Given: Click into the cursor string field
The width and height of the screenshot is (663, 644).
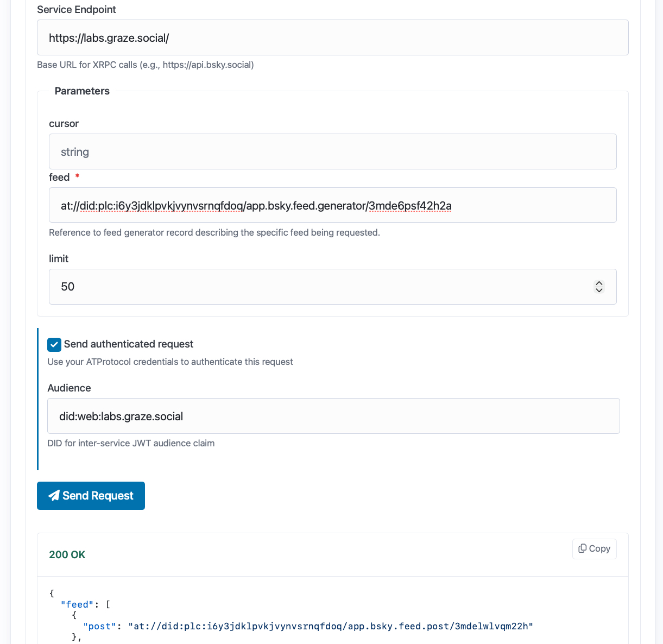Looking at the screenshot, I should point(332,152).
